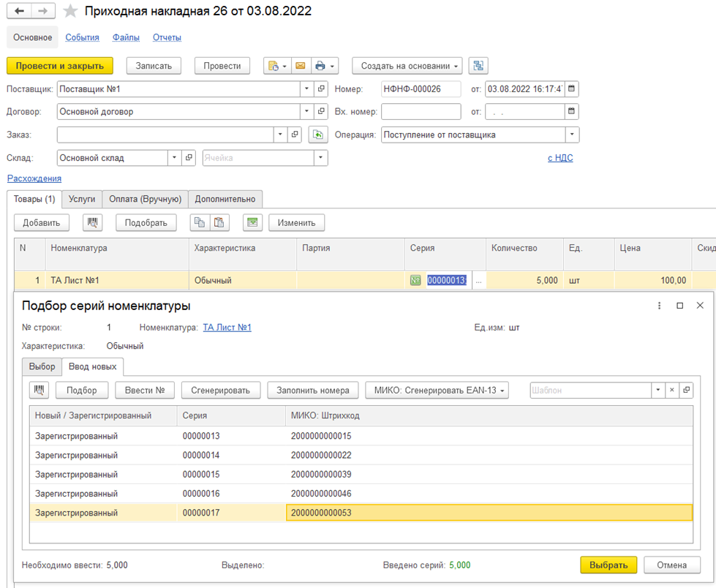Open the Склад record with the open icon
This screenshot has width=716, height=588.
pyautogui.click(x=189, y=157)
